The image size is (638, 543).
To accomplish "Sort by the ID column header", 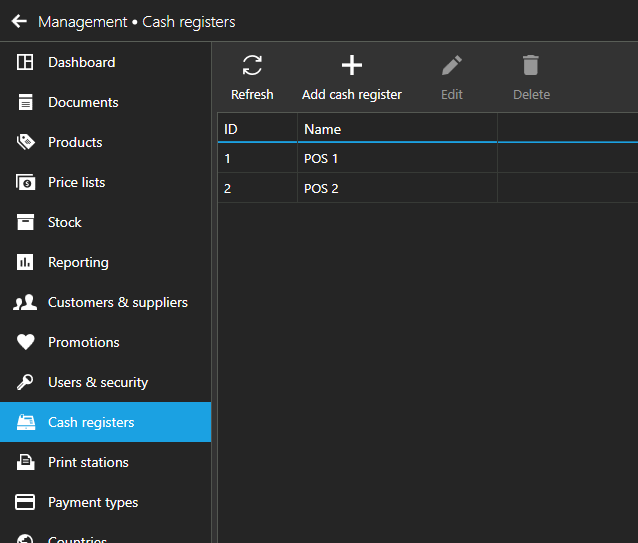I will 258,129.
